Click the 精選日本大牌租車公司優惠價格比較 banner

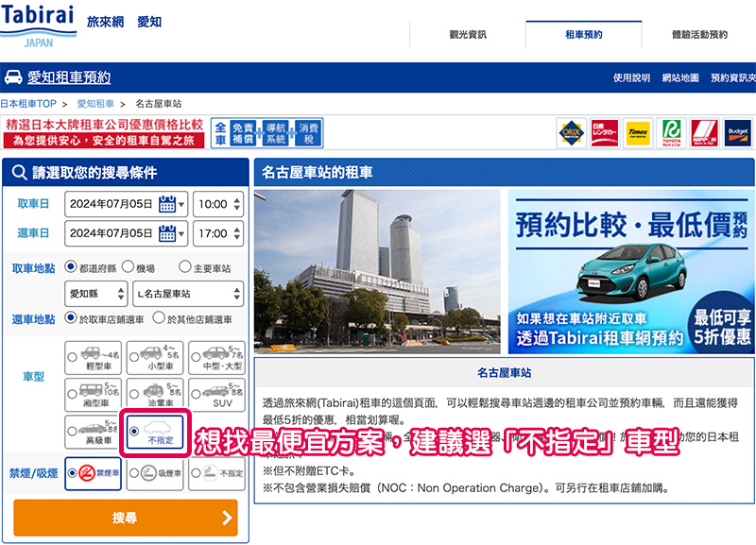click(104, 132)
